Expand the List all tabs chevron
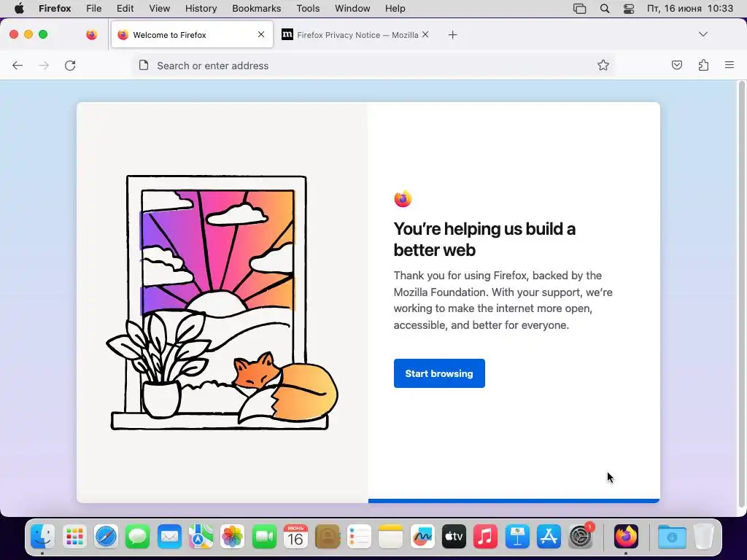Image resolution: width=747 pixels, height=560 pixels. pyautogui.click(x=703, y=34)
